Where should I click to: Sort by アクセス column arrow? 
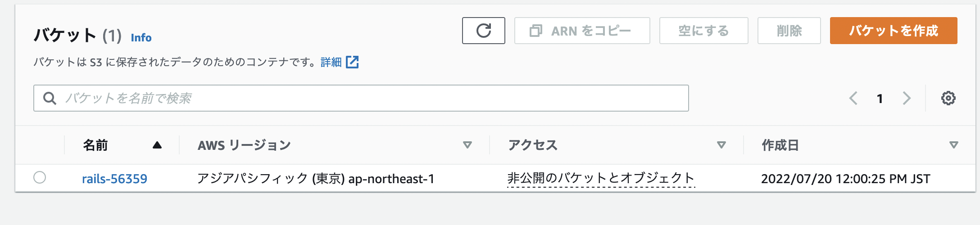tap(721, 145)
